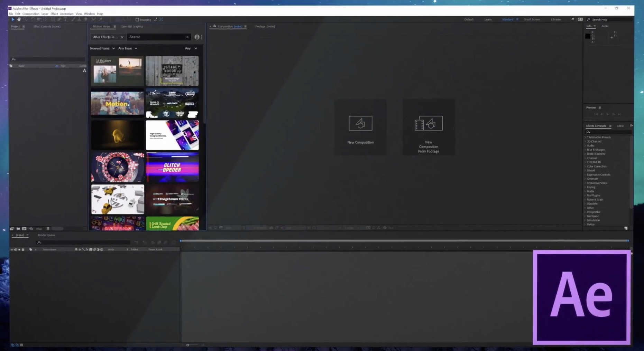Screen dimensions: 644x351
Task: Select the Roto Brush tool
Action: [93, 19]
